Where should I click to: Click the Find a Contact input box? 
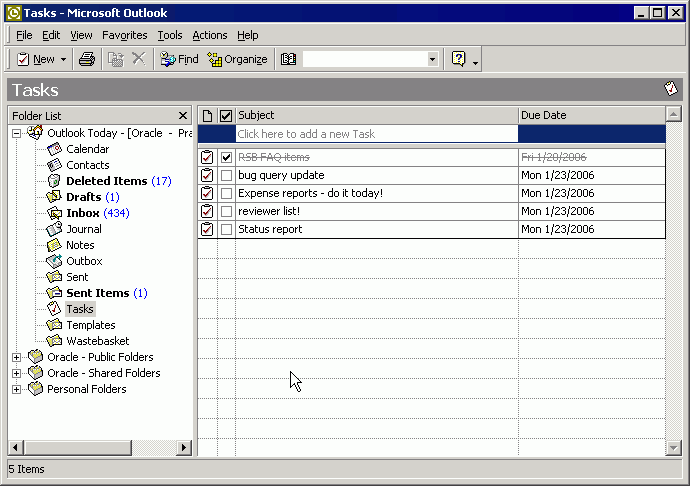coord(365,59)
